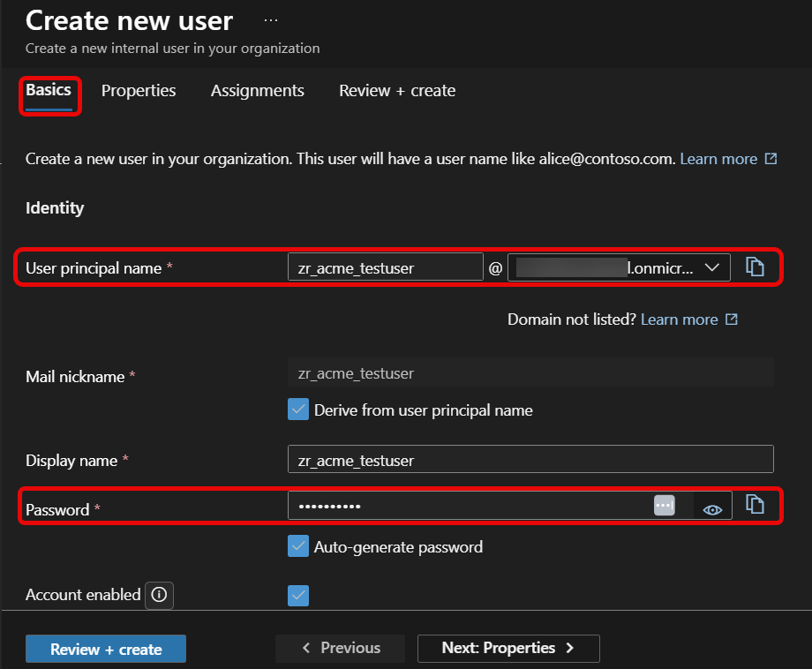This screenshot has width=812, height=669.
Task: Uncheck Derive from user principal name
Action: pos(298,409)
